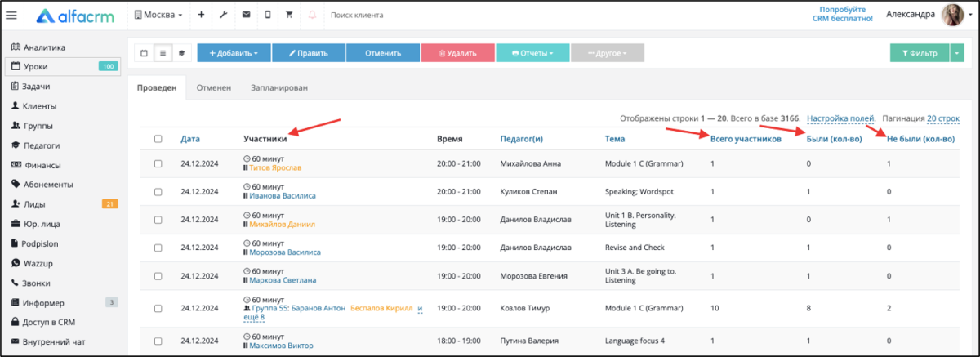The height and width of the screenshot is (357, 980).
Task: Check the row for Титов Ярослав
Action: point(158,164)
